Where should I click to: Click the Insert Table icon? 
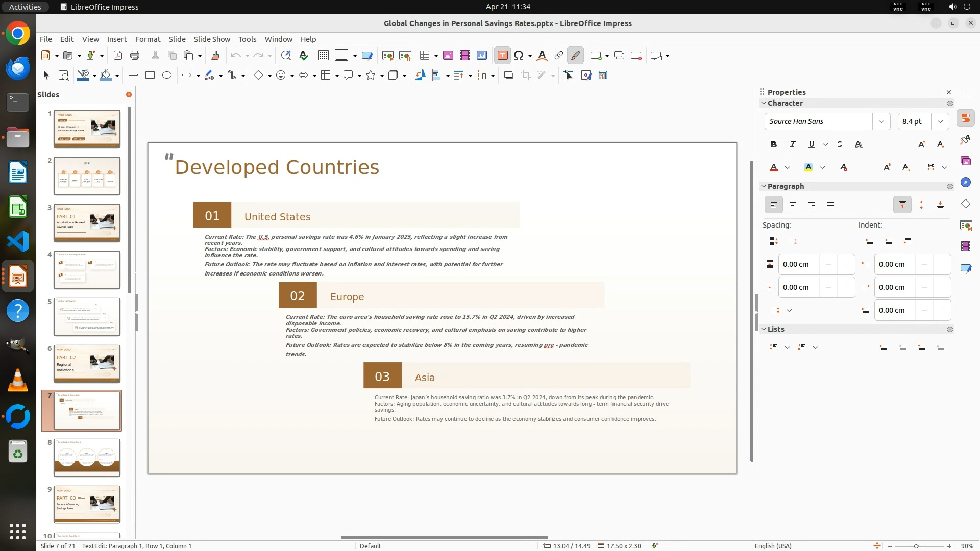point(425,56)
